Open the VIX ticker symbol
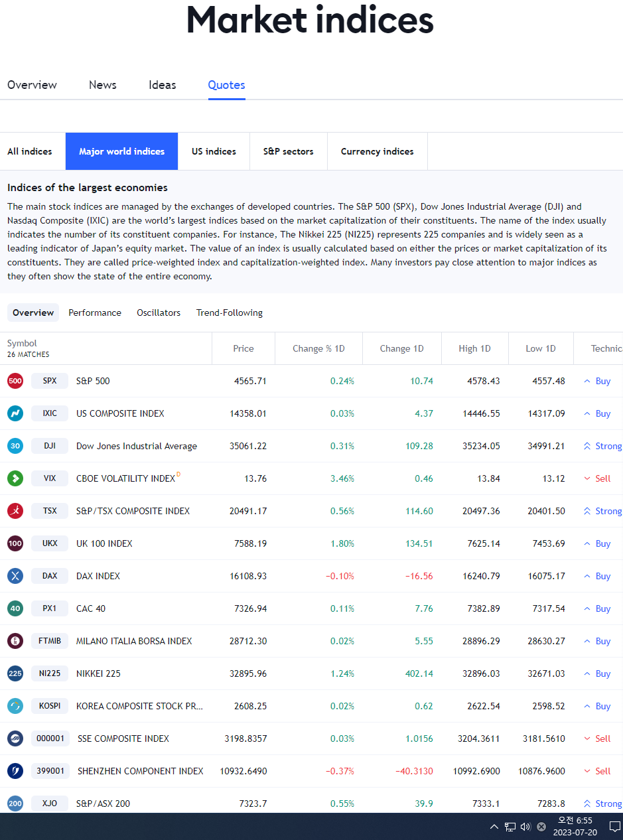The width and height of the screenshot is (623, 840). tap(50, 478)
